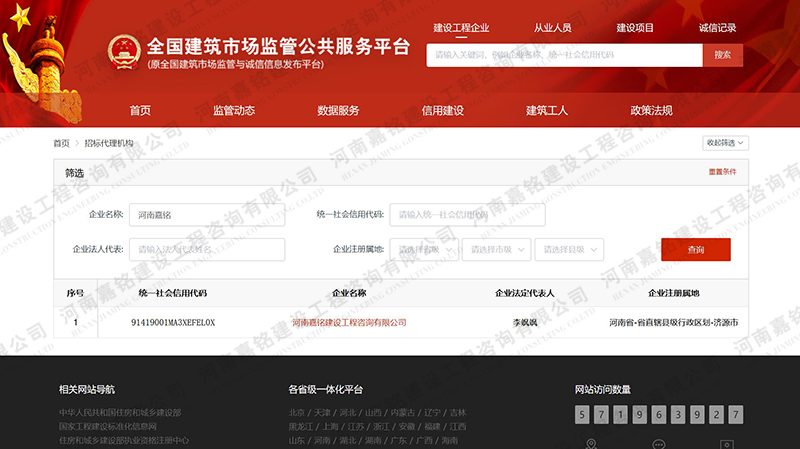Open the 安徽 provincial platform link

coord(407,426)
